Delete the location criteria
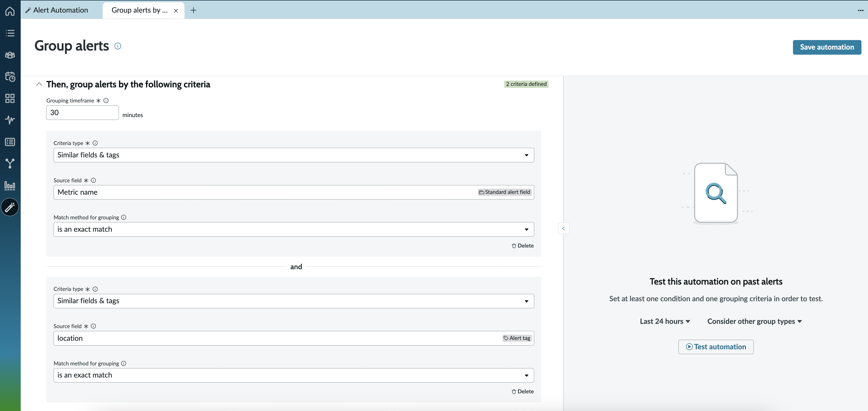The height and width of the screenshot is (411, 868). 523,391
